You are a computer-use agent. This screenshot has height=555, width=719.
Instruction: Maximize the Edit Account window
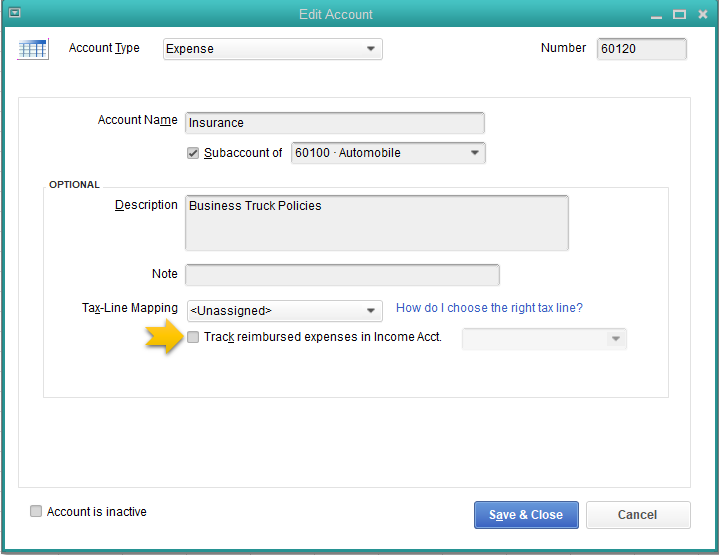click(x=679, y=14)
